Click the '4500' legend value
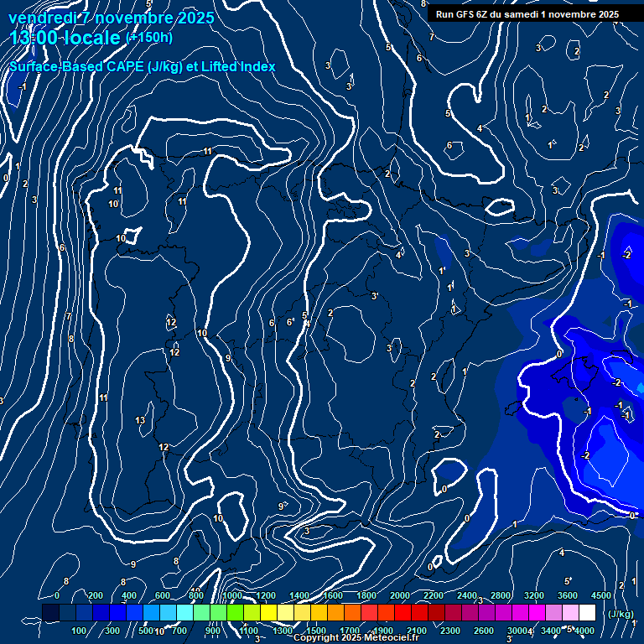This screenshot has height=644, width=644. coord(601,595)
